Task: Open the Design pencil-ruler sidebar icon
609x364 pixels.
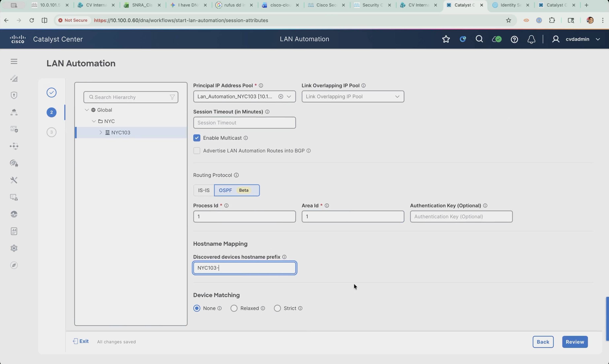Action: [x=14, y=78]
